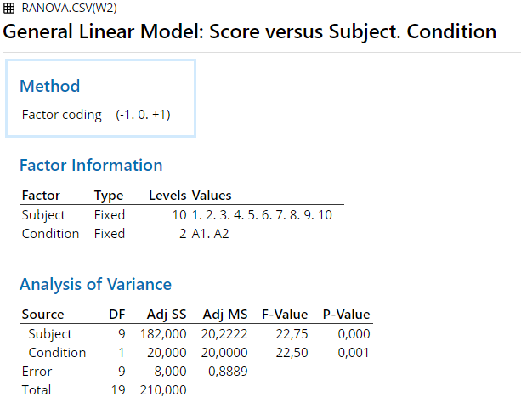Select the Method section heading
The height and width of the screenshot is (420, 521).
point(49,86)
